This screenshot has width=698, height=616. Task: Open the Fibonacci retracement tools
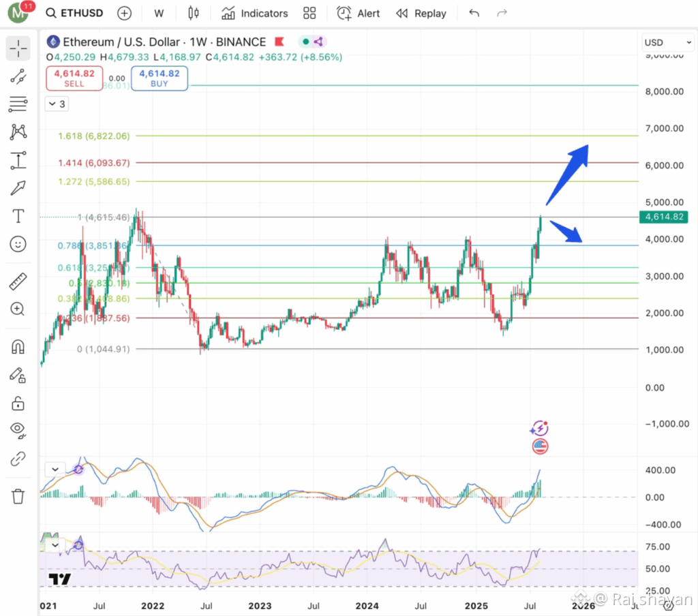(x=18, y=104)
